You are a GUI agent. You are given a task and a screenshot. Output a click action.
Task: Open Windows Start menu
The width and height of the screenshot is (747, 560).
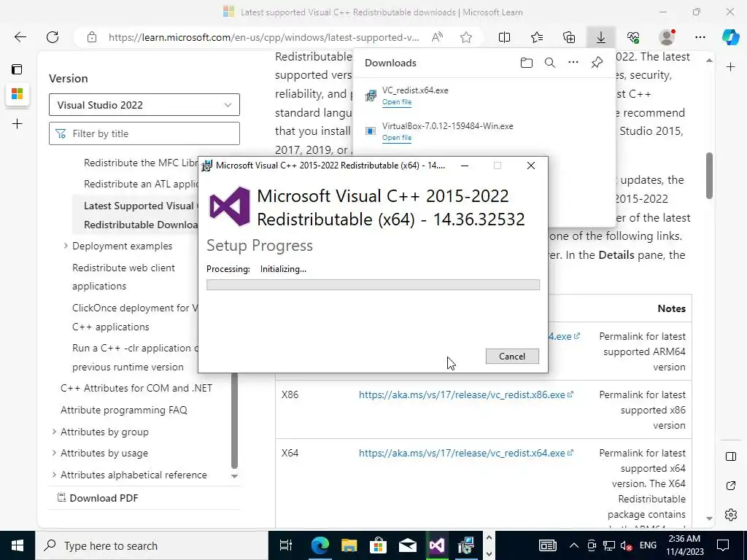[18, 545]
